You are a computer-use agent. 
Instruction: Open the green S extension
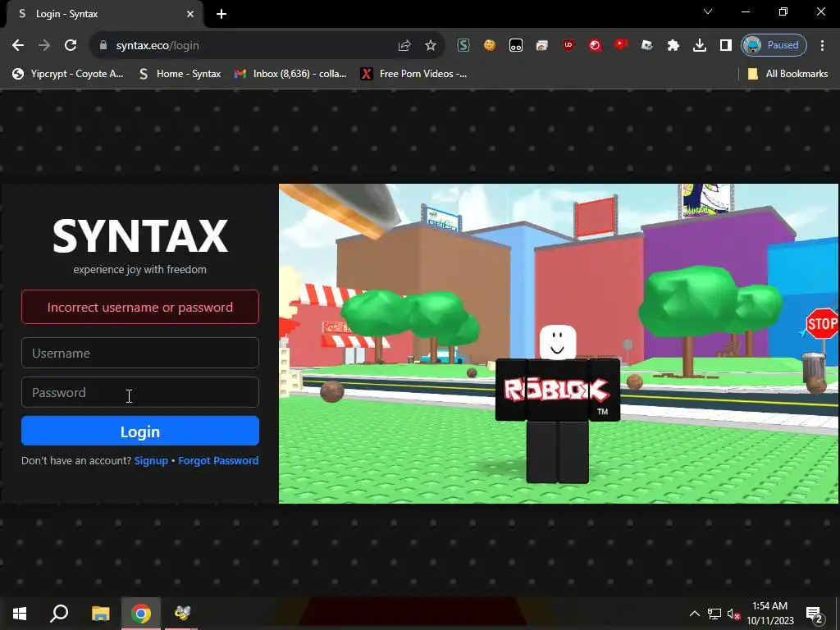pos(463,46)
